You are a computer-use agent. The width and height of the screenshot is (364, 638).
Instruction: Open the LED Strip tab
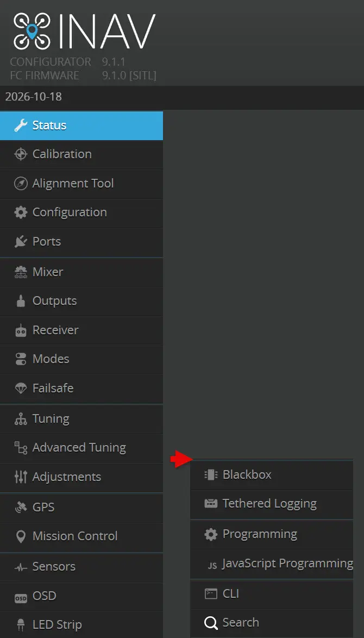(81, 624)
